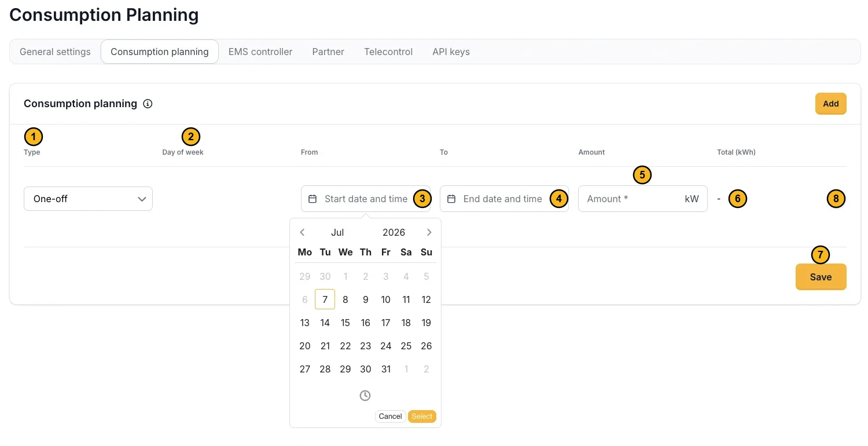Open the time picker clock icon
The image size is (868, 446).
coord(365,396)
